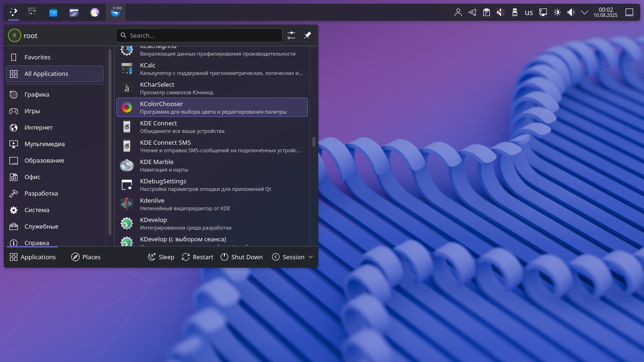Open the Dolphin file manager from panel
Screen dimensions: 644x362
74,12
